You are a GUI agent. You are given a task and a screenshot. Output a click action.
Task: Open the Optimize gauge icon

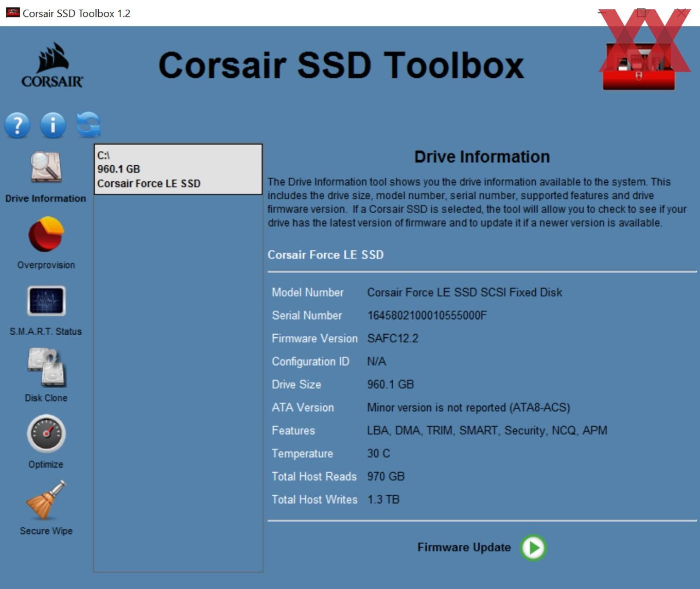click(x=46, y=434)
